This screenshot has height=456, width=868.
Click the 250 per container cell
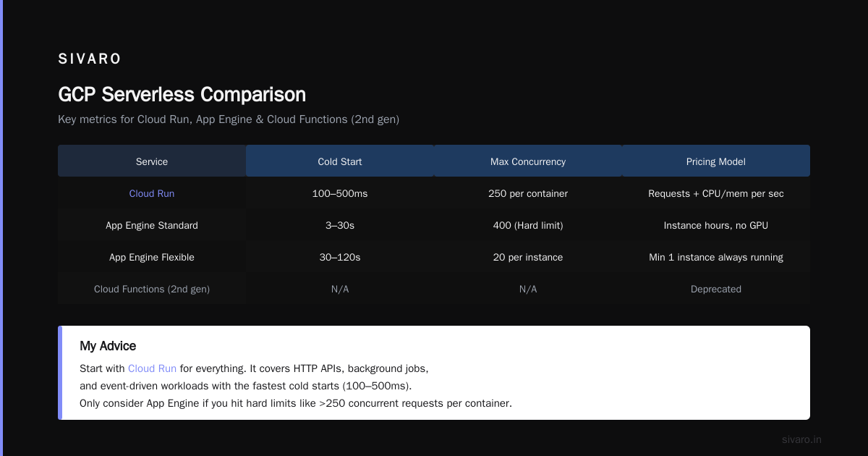tap(528, 193)
